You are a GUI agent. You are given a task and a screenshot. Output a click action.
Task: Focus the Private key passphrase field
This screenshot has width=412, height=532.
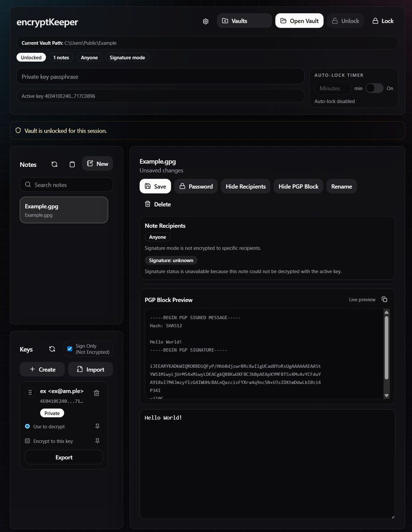click(x=160, y=76)
